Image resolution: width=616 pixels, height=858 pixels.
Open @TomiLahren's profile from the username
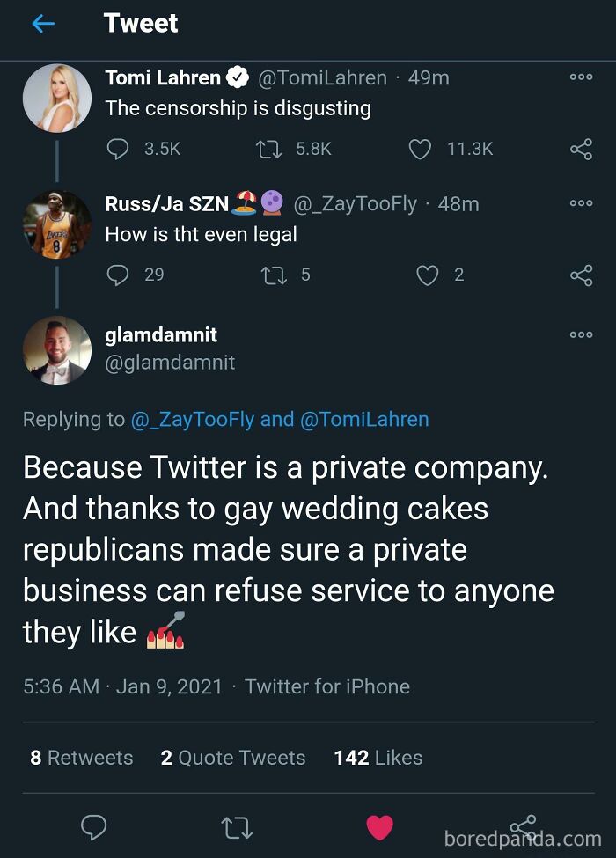pos(325,77)
